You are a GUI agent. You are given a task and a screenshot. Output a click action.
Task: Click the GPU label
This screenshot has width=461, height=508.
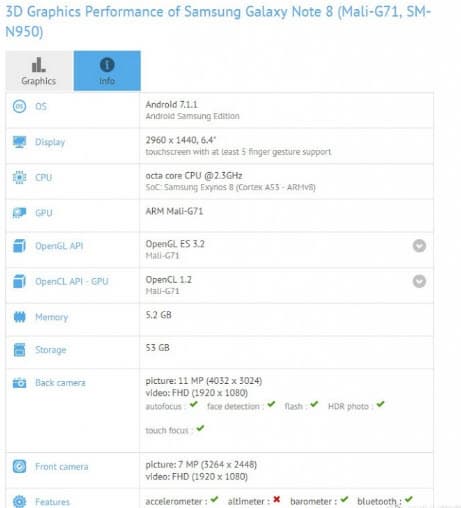44,213
